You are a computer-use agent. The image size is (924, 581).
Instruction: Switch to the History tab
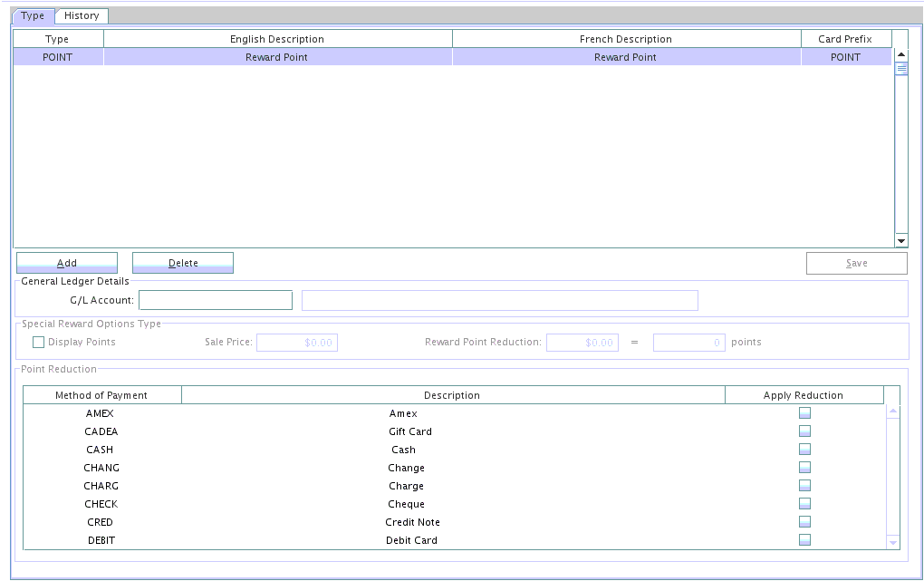click(82, 15)
